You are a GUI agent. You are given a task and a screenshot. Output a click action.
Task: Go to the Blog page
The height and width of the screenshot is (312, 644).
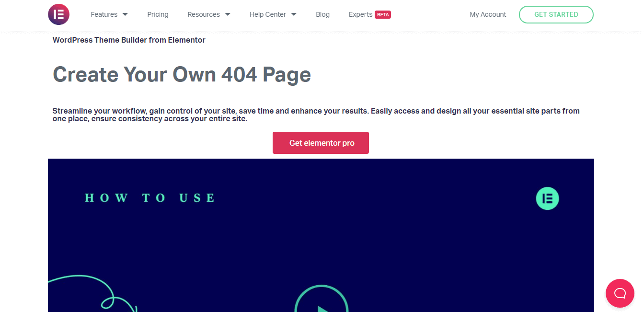point(322,14)
